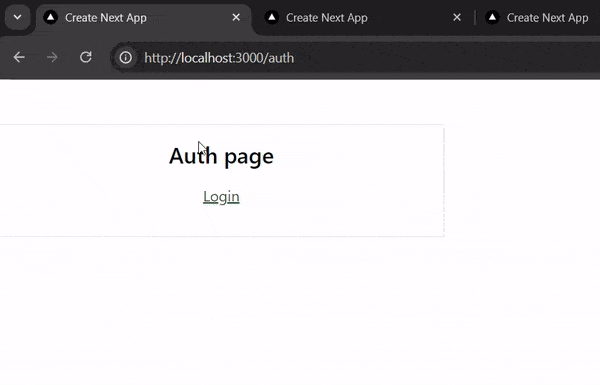
Task: Switch to the second Create Next App tab
Action: 362,18
